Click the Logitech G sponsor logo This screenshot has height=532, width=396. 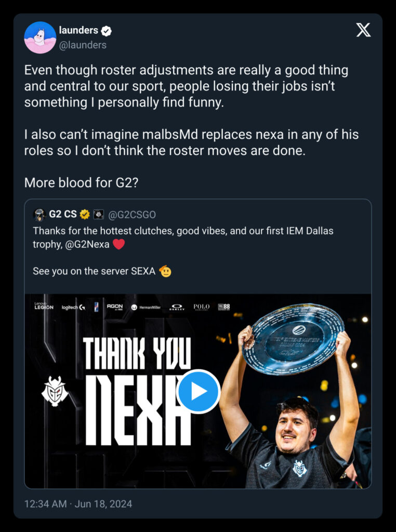pos(73,308)
